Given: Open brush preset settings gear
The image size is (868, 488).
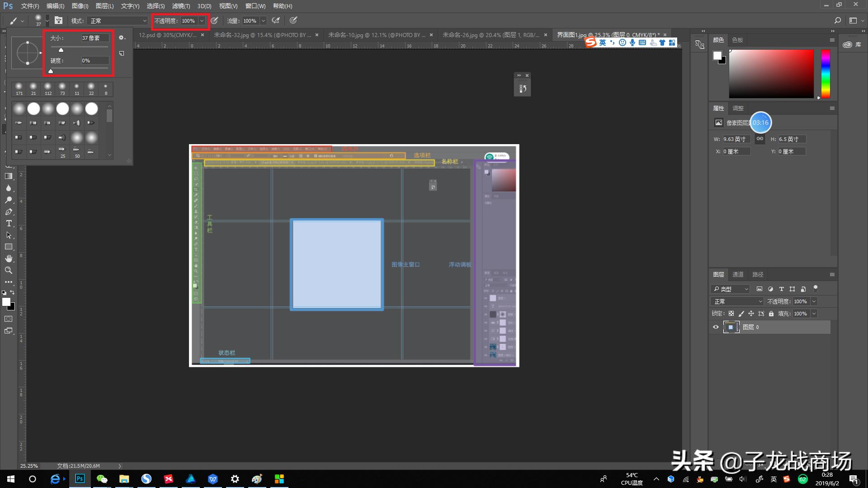Looking at the screenshot, I should [x=122, y=38].
